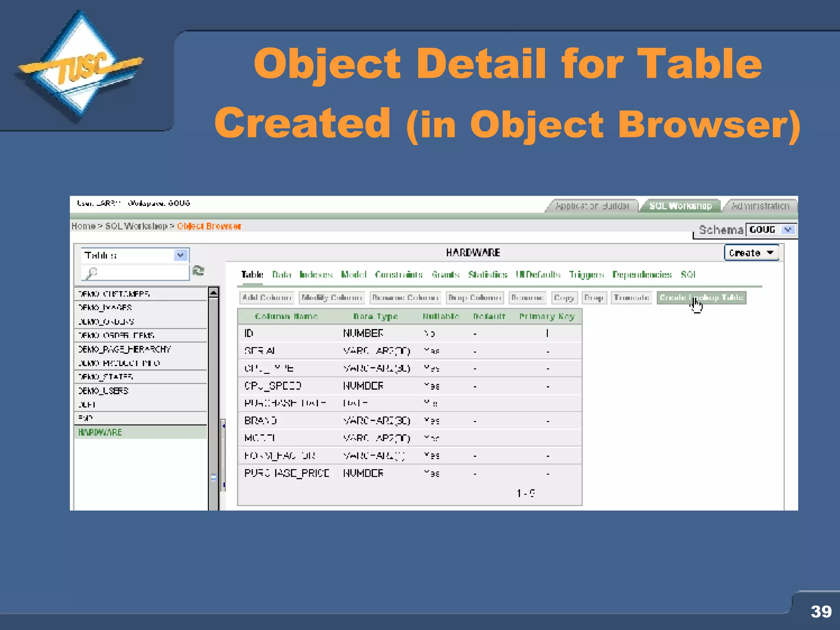The image size is (840, 630).
Task: Open the Schema GOUG dropdown
Action: pos(771,230)
